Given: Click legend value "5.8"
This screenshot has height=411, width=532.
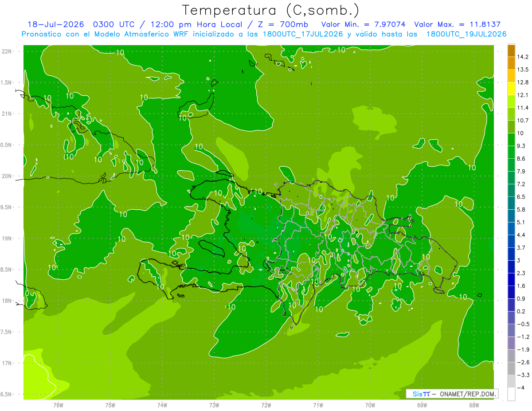Looking at the screenshot, I should point(521,209).
